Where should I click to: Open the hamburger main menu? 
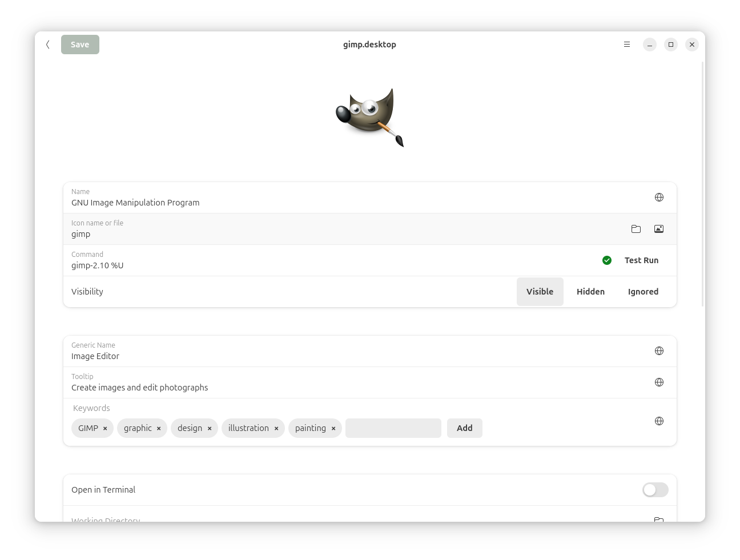(x=627, y=45)
